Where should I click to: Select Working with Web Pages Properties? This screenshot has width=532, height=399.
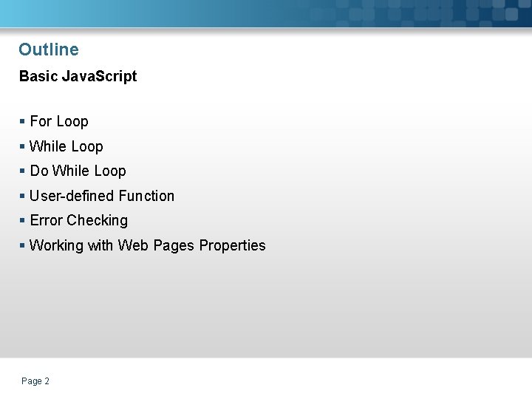[148, 245]
